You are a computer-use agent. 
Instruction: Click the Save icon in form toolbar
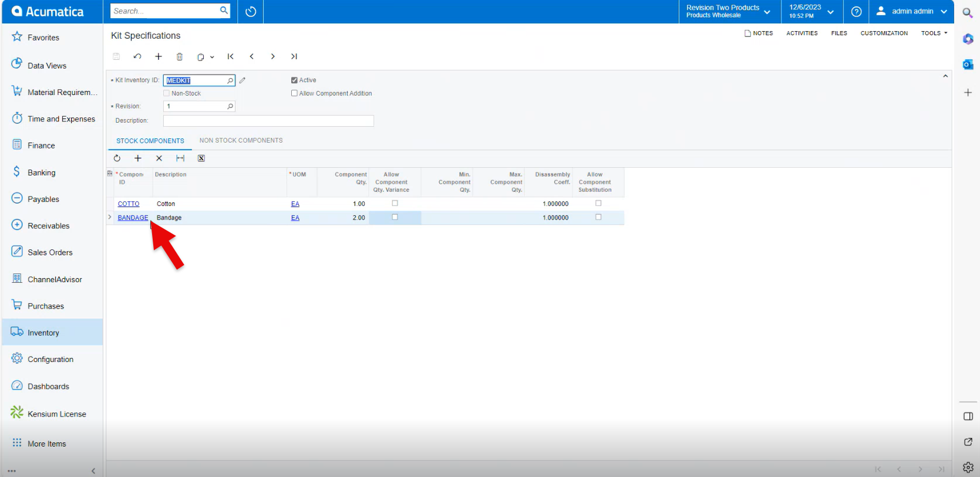[116, 56]
